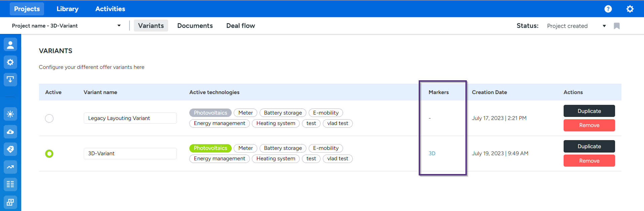Activate the Legacy Layouting Variant radio button
The width and height of the screenshot is (644, 211).
[x=49, y=118]
